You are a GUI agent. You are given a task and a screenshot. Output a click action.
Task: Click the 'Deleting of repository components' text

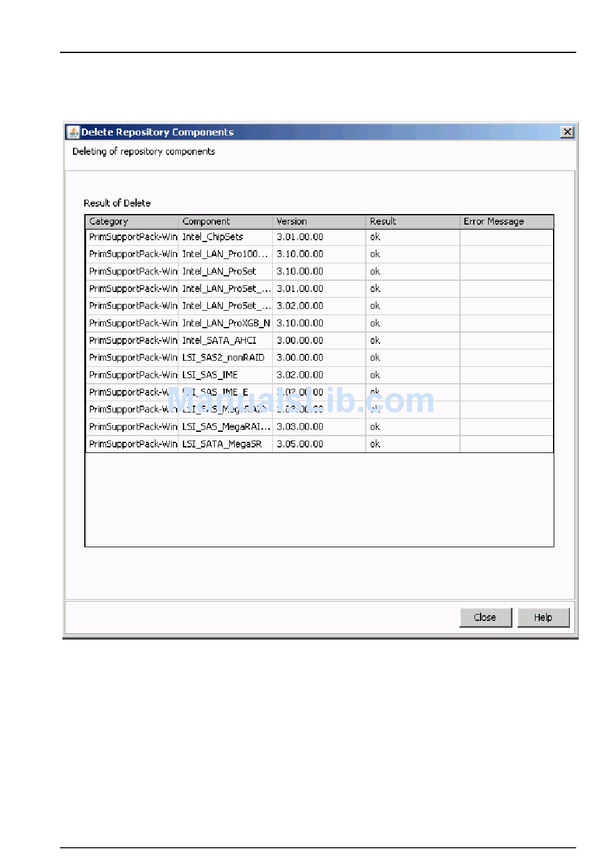coord(144,152)
